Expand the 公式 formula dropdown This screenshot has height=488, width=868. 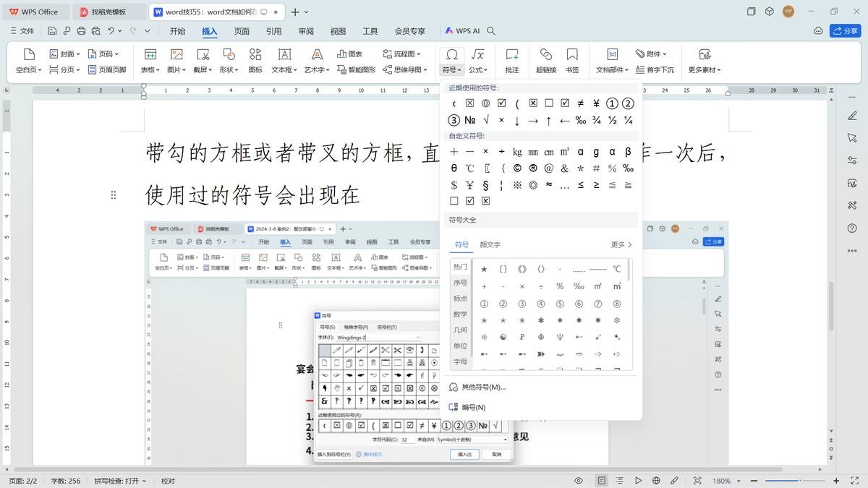tap(478, 70)
